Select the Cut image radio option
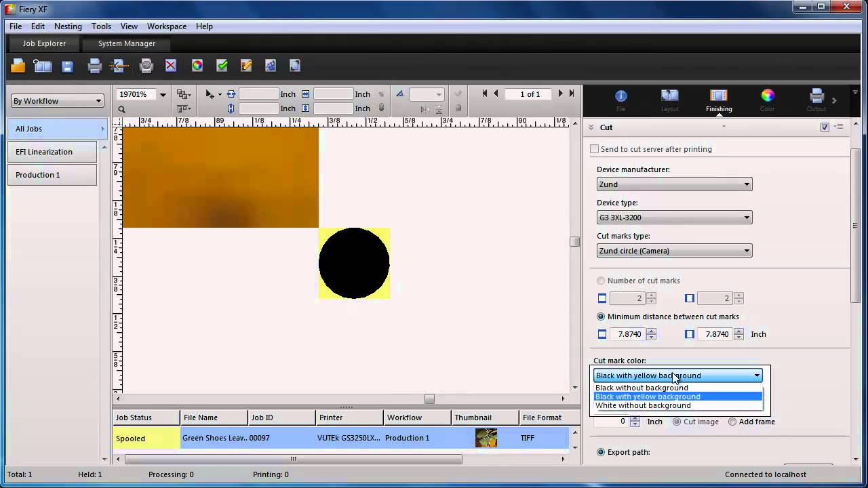 677,422
